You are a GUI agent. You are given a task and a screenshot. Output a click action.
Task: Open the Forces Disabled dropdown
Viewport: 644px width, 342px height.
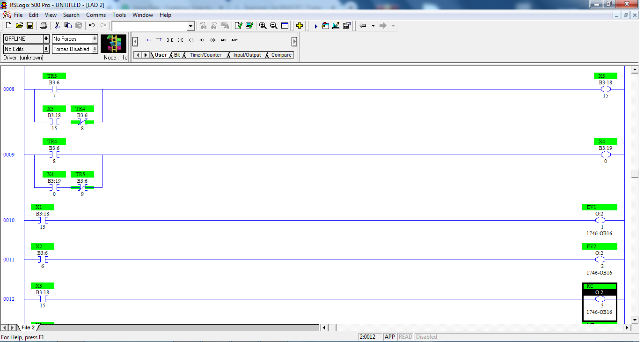[95, 49]
